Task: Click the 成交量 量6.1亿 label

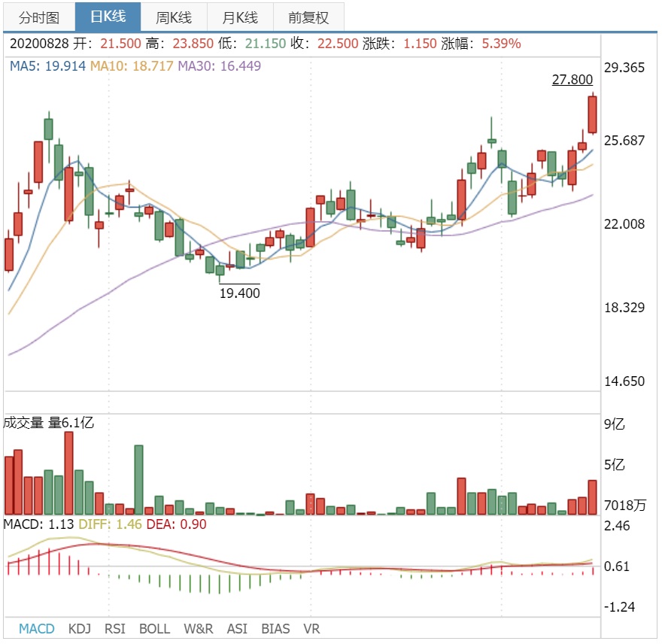Action: 49,422
